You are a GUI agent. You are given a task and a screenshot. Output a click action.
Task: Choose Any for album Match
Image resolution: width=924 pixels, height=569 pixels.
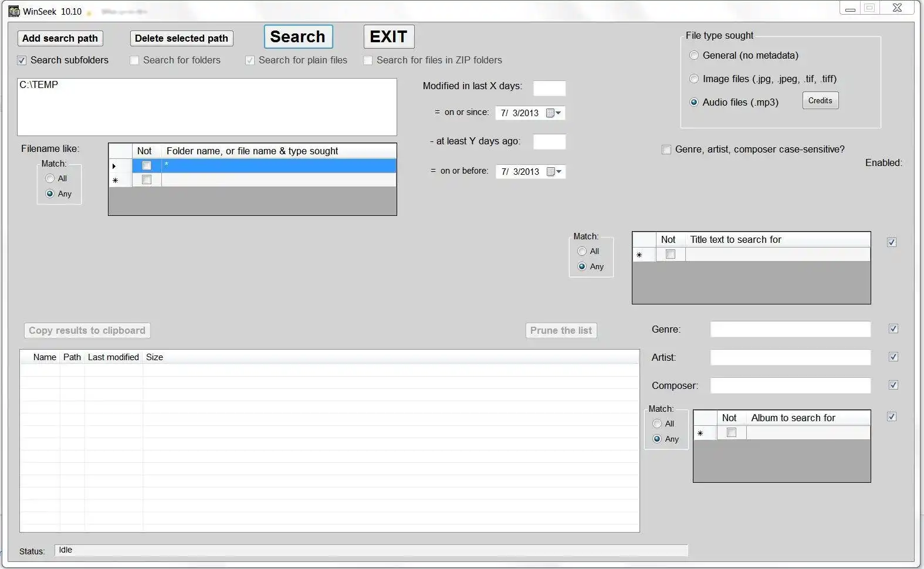click(x=657, y=439)
